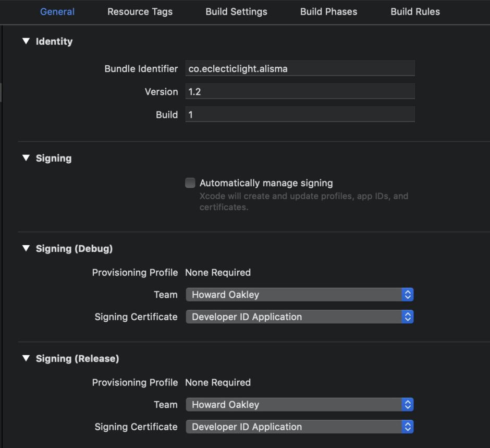Go to the Build Settings tab
The image size is (490, 448).
tap(236, 11)
